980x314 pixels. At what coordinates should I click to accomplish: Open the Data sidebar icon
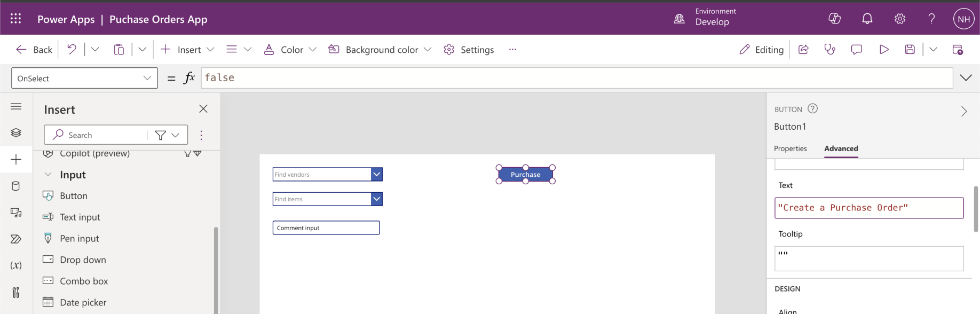16,186
